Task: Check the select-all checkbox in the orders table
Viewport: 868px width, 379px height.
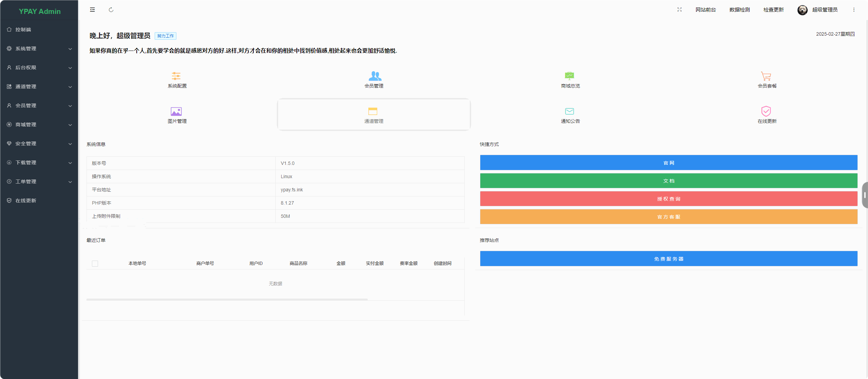Action: point(95,263)
